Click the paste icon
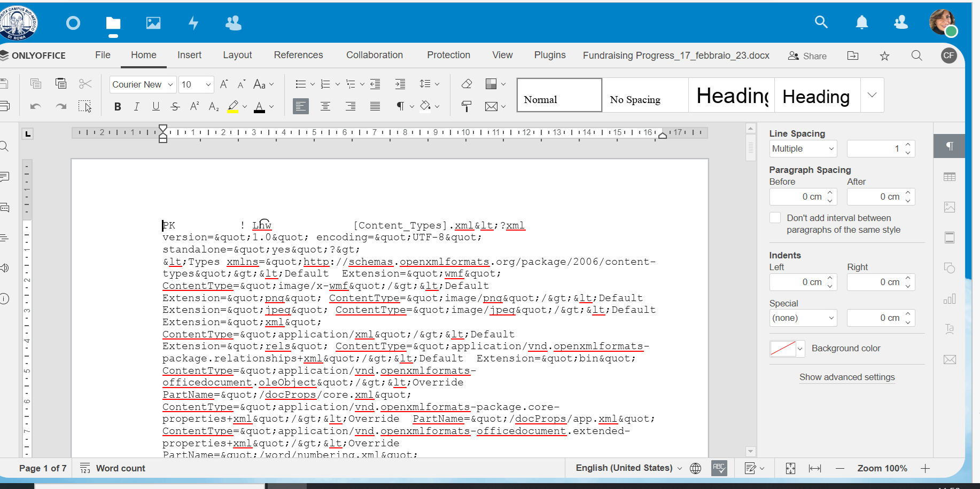This screenshot has height=489, width=980. [x=61, y=83]
